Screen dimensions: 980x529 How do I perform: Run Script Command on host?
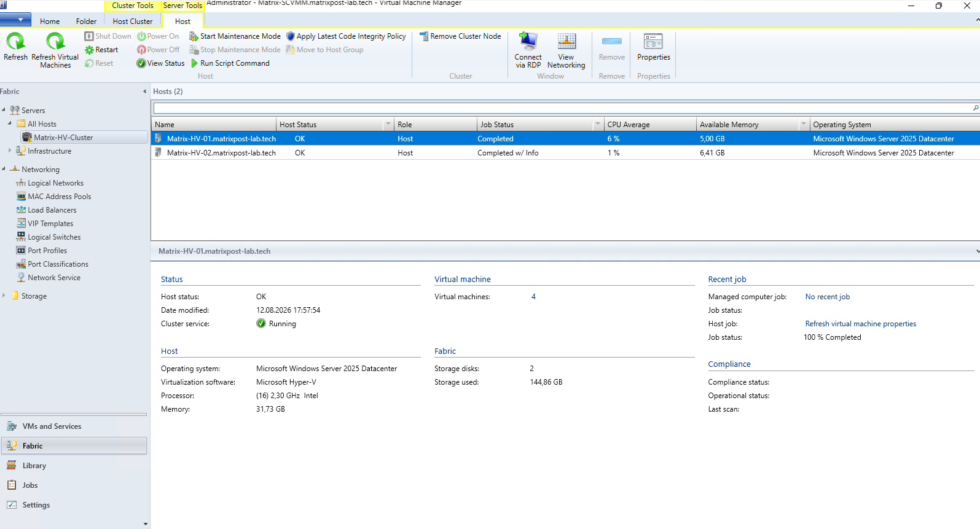(230, 63)
